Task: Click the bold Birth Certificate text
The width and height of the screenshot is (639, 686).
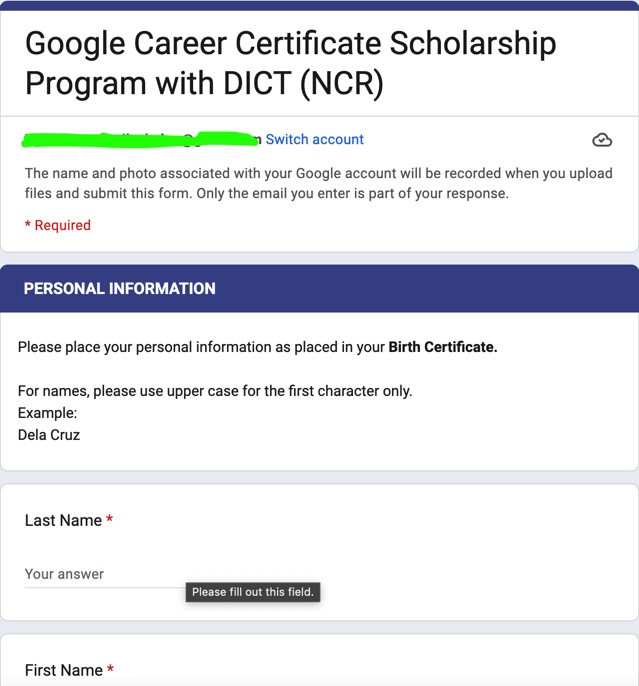Action: click(443, 347)
